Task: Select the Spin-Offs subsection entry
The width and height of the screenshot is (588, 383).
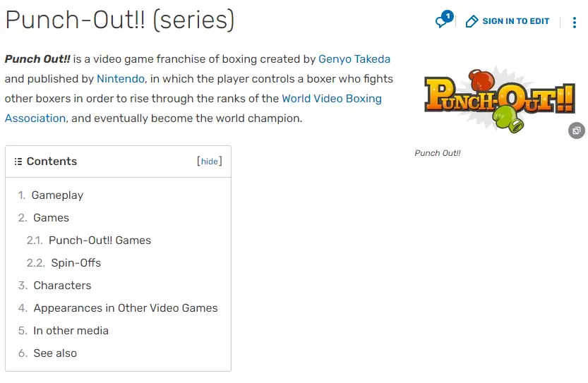Action: 76,262
